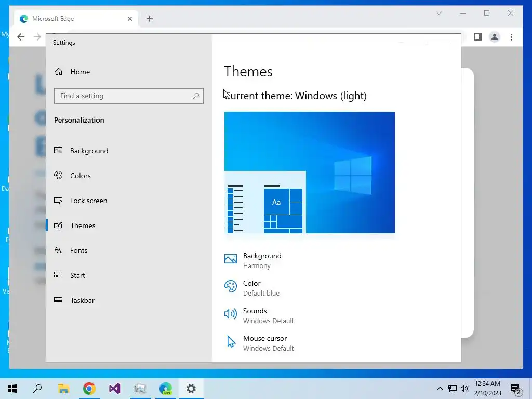
Task: Select Colors label in Personalization menu
Action: (x=81, y=176)
